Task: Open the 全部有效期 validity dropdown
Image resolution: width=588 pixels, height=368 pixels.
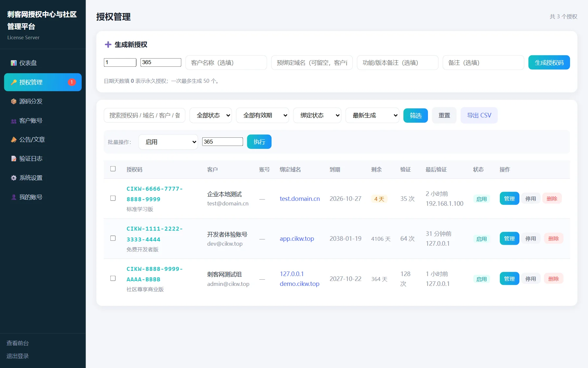Action: (263, 115)
